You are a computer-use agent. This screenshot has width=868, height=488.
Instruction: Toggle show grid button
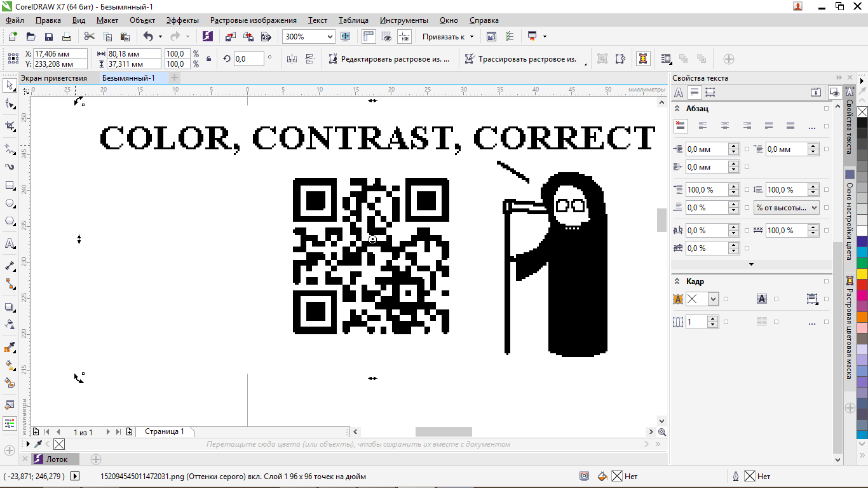click(x=386, y=37)
